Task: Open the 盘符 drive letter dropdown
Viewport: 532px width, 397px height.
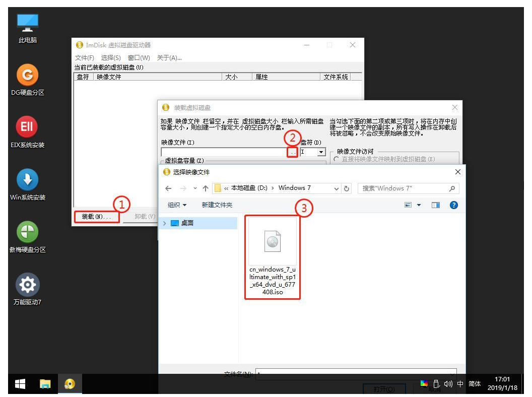Action: 321,152
